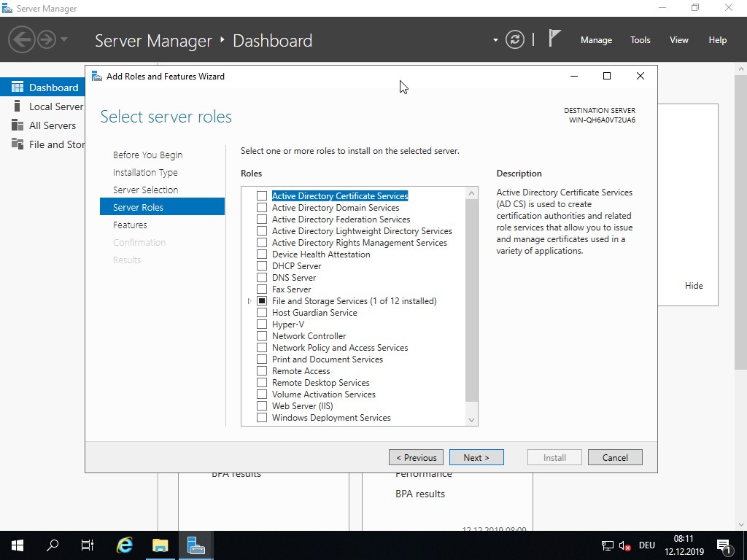The width and height of the screenshot is (747, 560).
Task: Select All Servers in sidebar
Action: coord(53,125)
